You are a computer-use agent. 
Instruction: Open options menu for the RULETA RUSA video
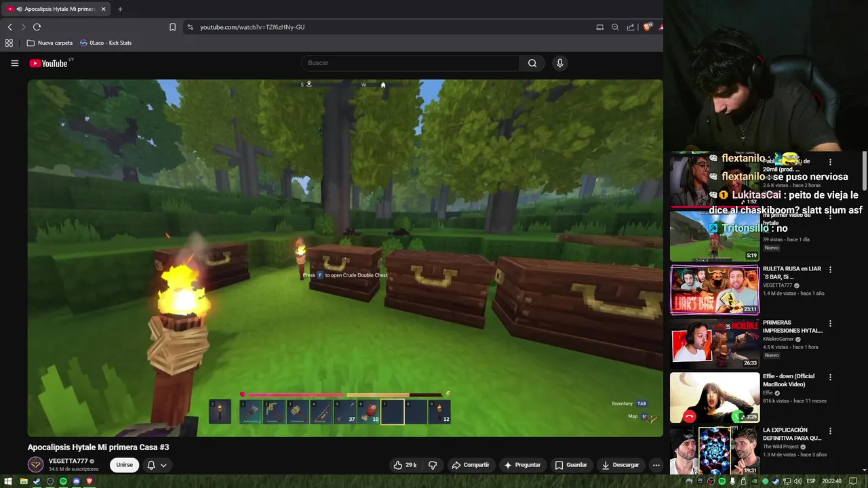click(x=830, y=269)
